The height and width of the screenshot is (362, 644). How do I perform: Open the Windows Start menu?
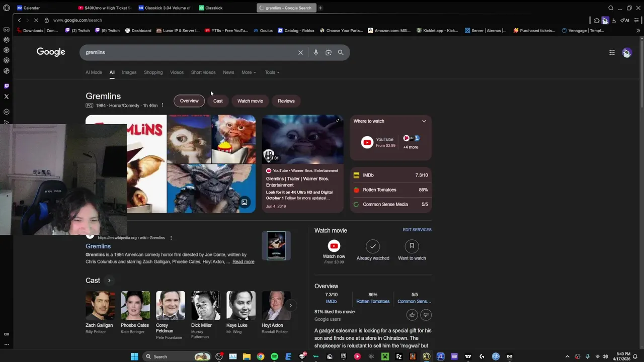134,356
